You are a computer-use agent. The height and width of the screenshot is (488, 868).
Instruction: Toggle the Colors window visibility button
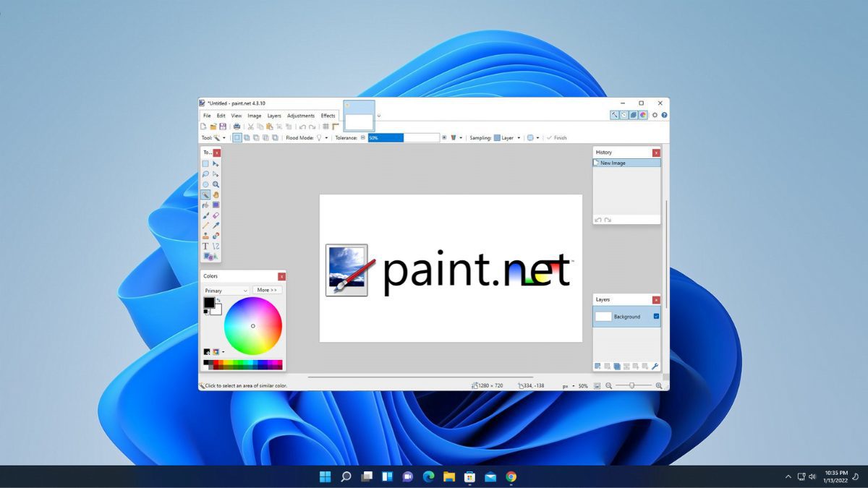(x=642, y=115)
